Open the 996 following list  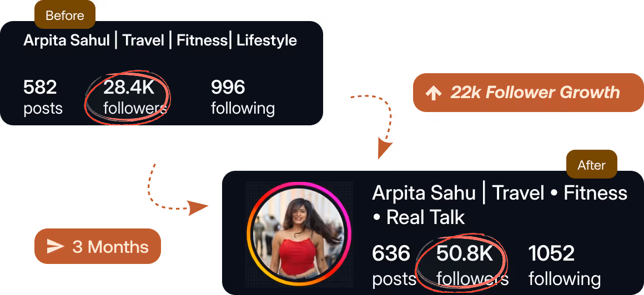(242, 98)
